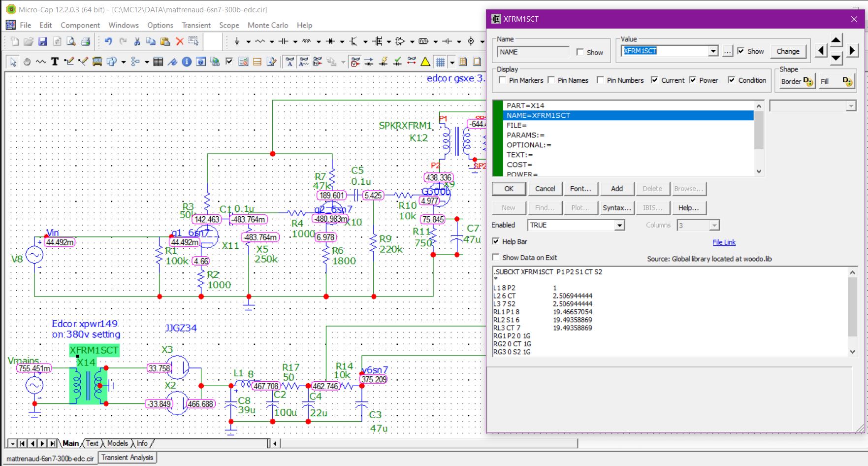Click the attribute list vertical scrollbar
Viewport: 868px width, 466px height.
[759, 138]
